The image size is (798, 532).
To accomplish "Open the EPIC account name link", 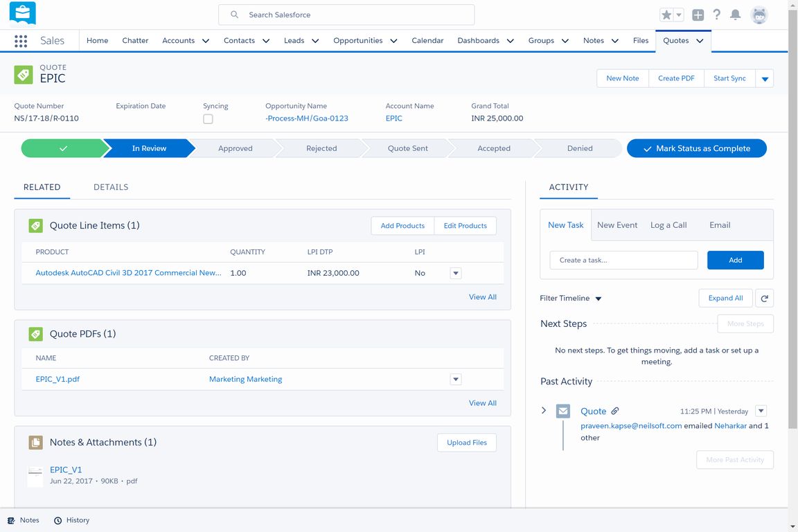I will tap(393, 118).
